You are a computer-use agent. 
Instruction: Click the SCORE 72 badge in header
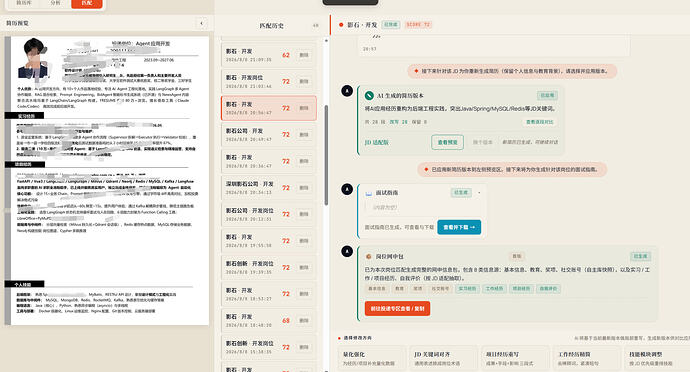click(418, 25)
